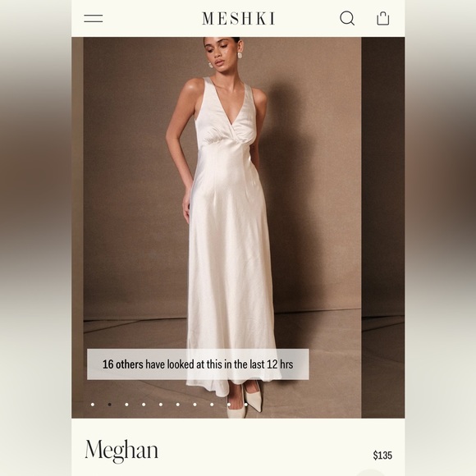Jump to the fifth carousel dot
This screenshot has height=476, width=476.
click(161, 405)
